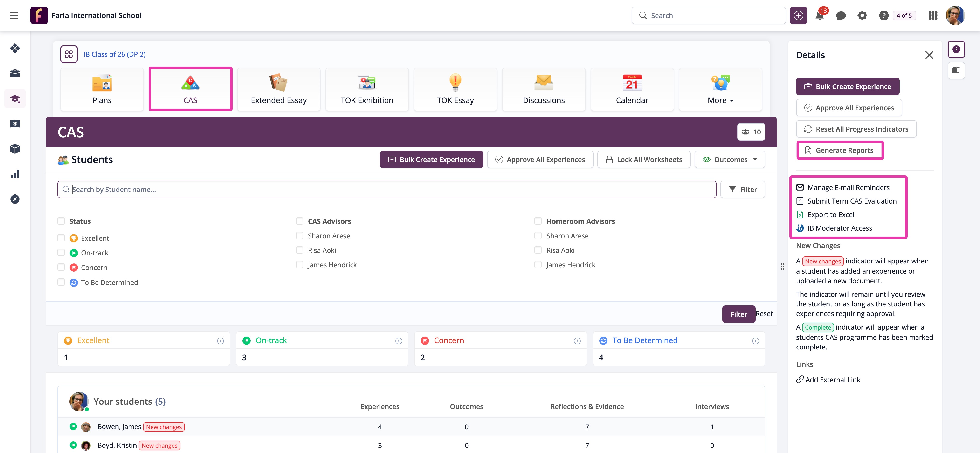Viewport: 980px width, 453px height.
Task: Switch to the Extended Essay tab
Action: click(278, 90)
